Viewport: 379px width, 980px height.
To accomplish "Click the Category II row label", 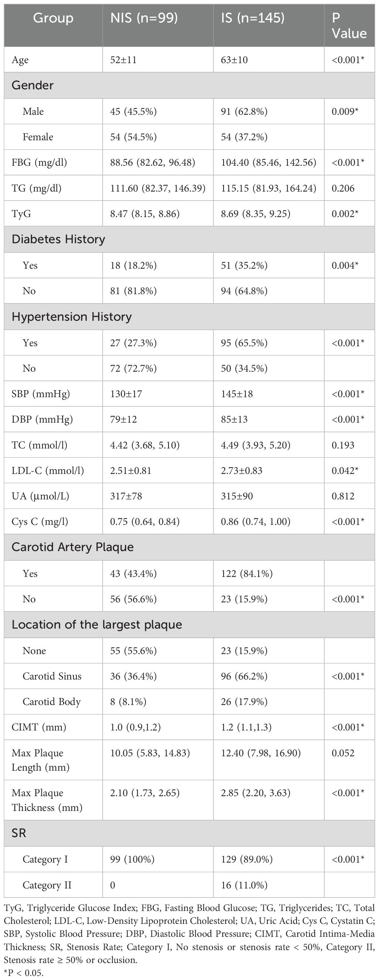I will pos(47,885).
